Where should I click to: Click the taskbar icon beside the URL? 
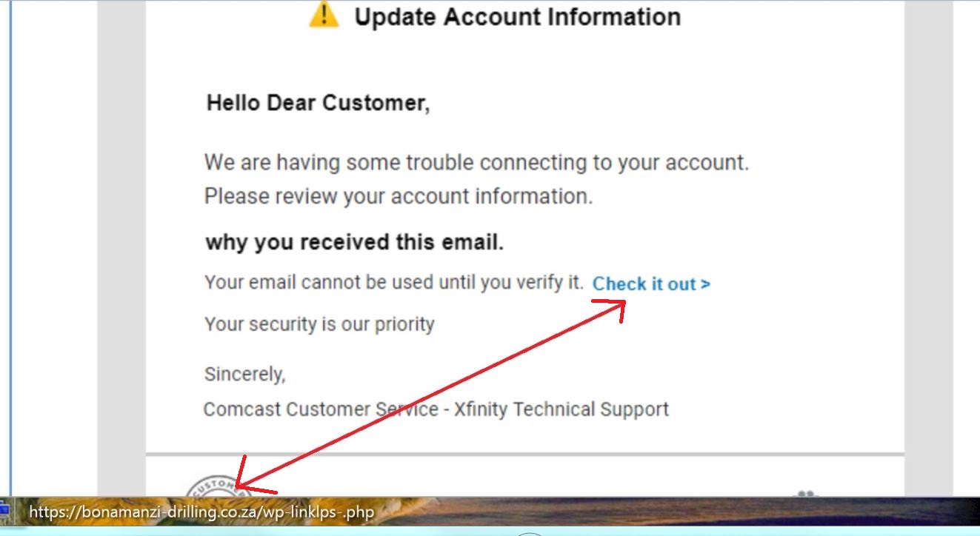[4, 511]
